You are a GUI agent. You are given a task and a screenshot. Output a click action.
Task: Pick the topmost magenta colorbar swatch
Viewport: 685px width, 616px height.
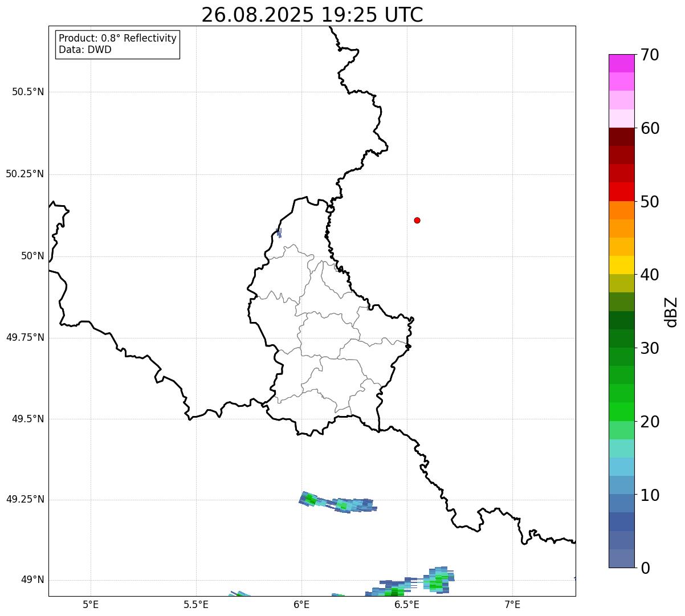(x=621, y=63)
